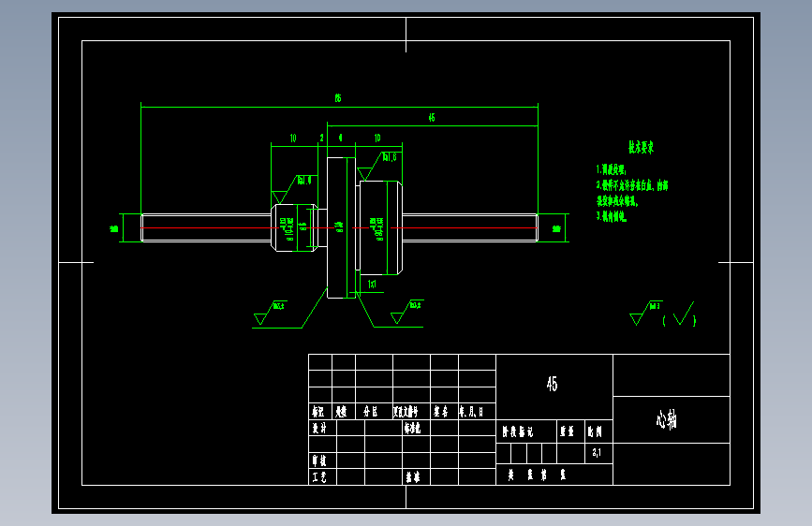Click the 设计 label in title block

tap(319, 428)
